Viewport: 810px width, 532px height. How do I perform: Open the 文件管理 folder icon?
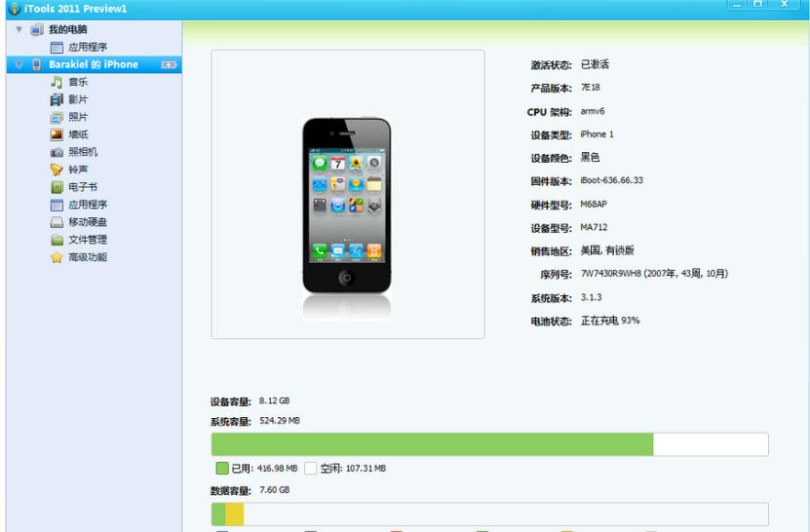[x=57, y=240]
